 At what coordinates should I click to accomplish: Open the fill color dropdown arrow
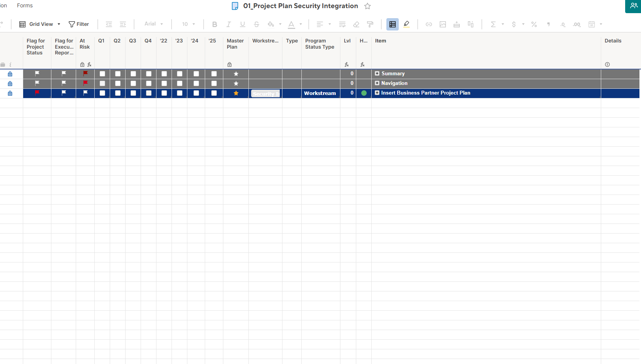point(280,24)
